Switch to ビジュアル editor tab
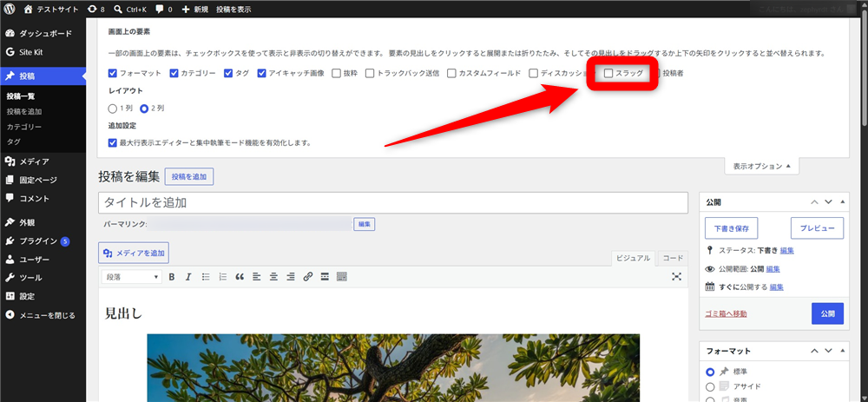The image size is (868, 402). click(634, 258)
